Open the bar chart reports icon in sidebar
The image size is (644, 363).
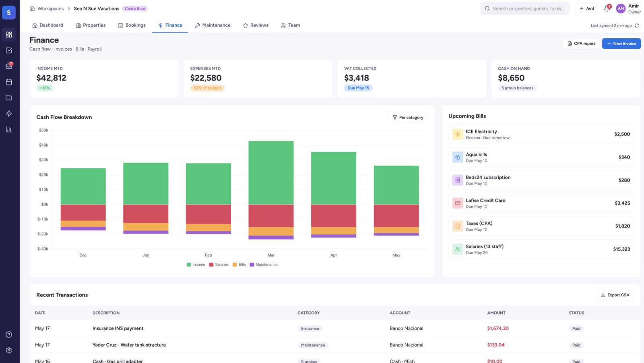(x=9, y=129)
